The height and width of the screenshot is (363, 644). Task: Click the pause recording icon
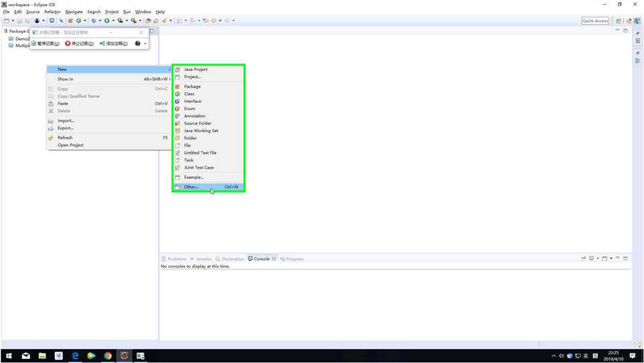pyautogui.click(x=34, y=44)
